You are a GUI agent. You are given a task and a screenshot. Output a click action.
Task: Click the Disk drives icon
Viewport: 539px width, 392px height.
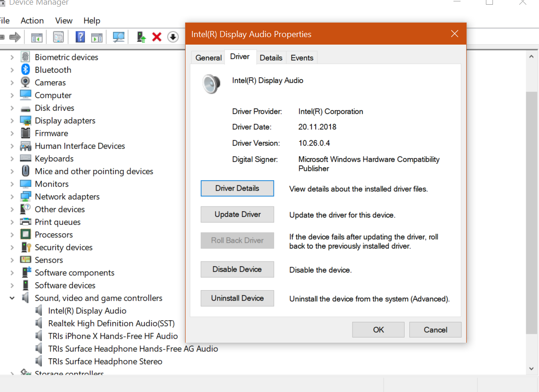point(25,109)
